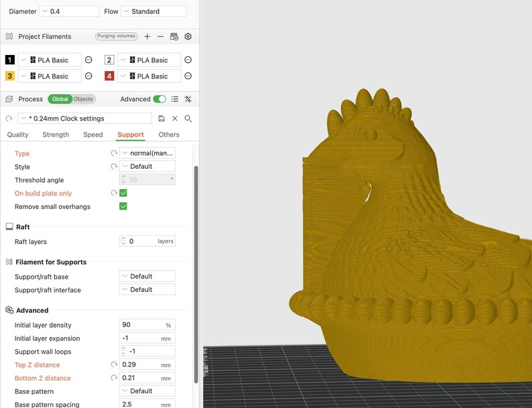Select Global process scope
Image resolution: width=532 pixels, height=408 pixels.
pos(60,99)
